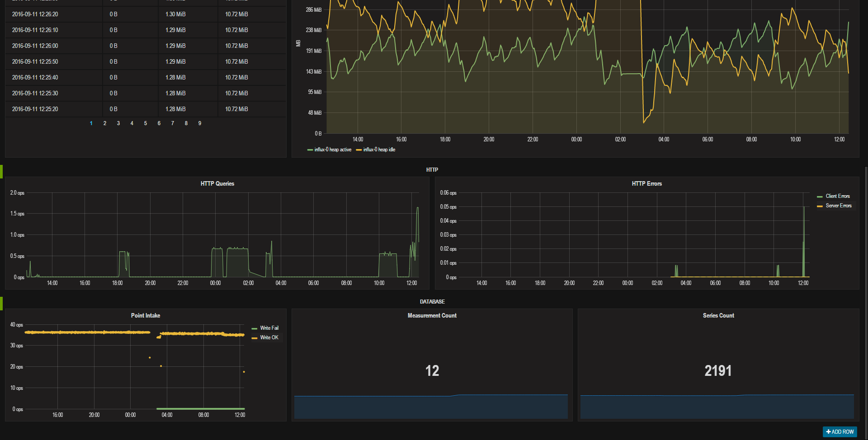Click table row 2016-09-11 12:26:00
868x440 pixels.
coord(146,46)
